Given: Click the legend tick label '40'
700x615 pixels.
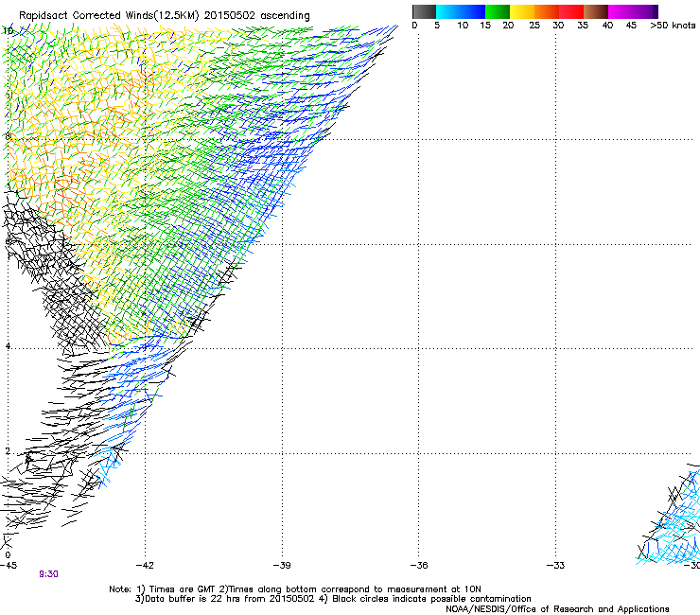Looking at the screenshot, I should point(607,26).
